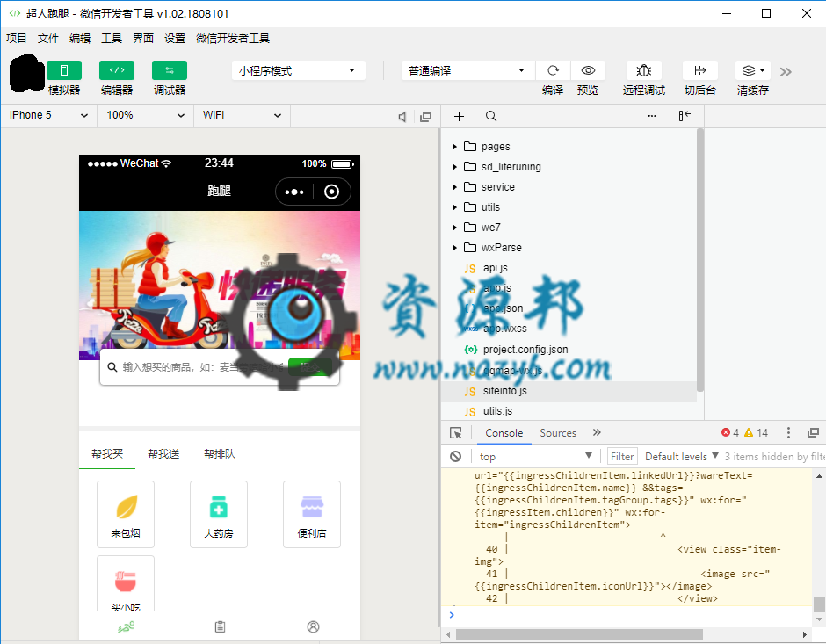Switch to the Console tab
The width and height of the screenshot is (826, 644).
tap(504, 433)
